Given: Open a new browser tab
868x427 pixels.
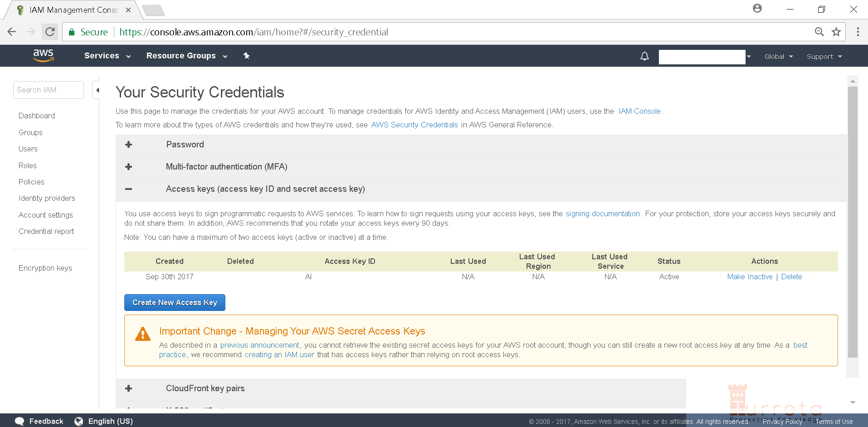Looking at the screenshot, I should pos(153,10).
